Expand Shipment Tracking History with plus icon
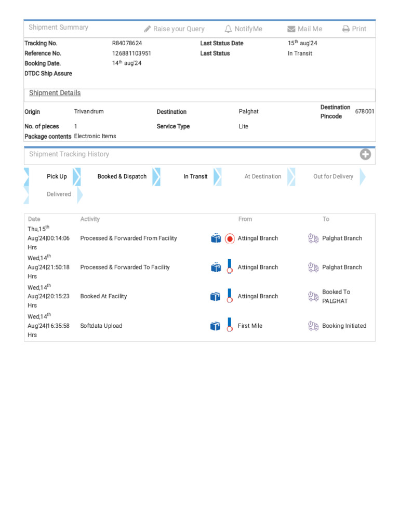The image size is (399, 532). pyautogui.click(x=365, y=154)
